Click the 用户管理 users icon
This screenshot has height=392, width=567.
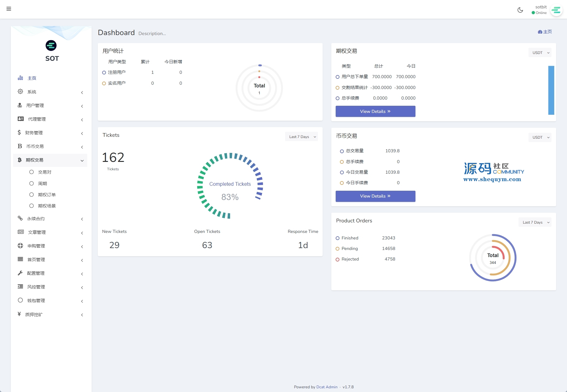[x=20, y=105]
